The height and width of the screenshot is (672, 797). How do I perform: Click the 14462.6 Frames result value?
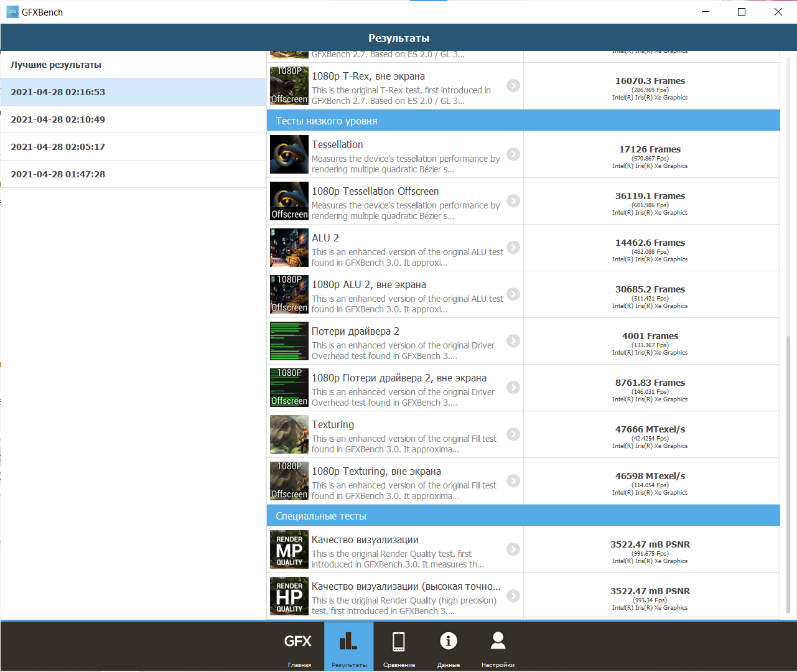[x=650, y=243]
